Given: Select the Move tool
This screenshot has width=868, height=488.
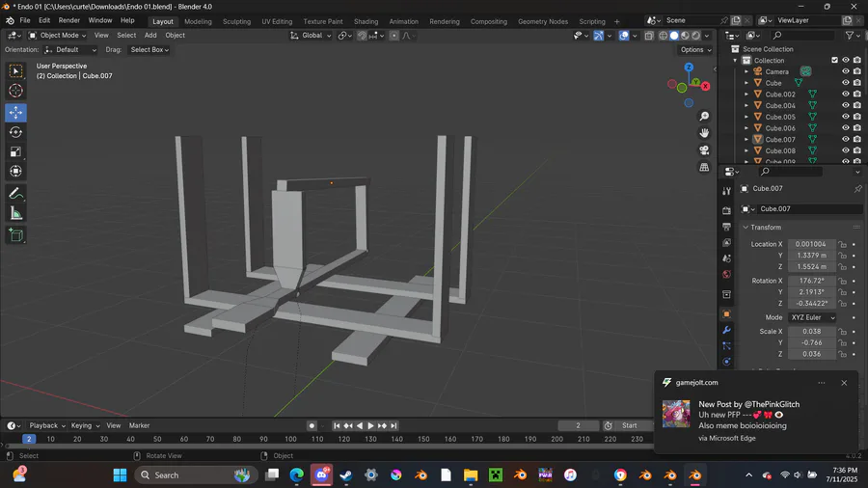Looking at the screenshot, I should point(15,112).
